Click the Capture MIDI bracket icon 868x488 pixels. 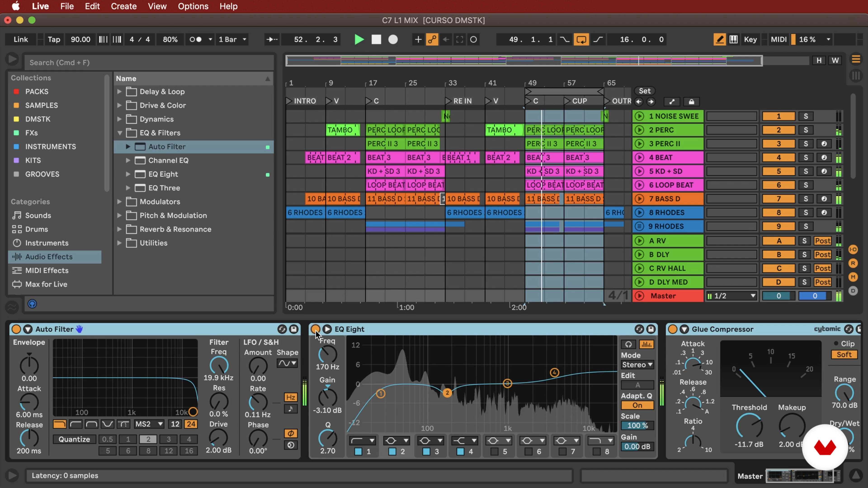pyautogui.click(x=460, y=39)
